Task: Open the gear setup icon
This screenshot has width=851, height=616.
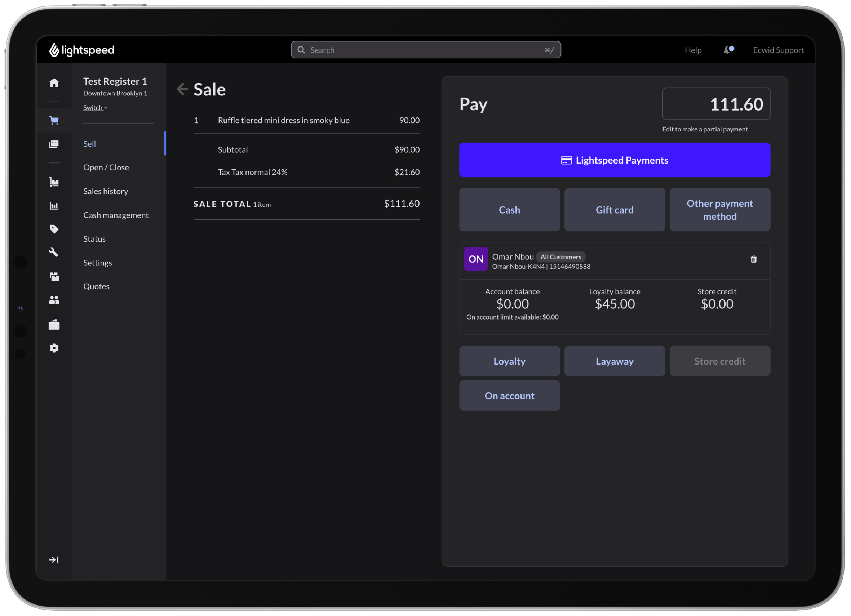Action: tap(54, 348)
